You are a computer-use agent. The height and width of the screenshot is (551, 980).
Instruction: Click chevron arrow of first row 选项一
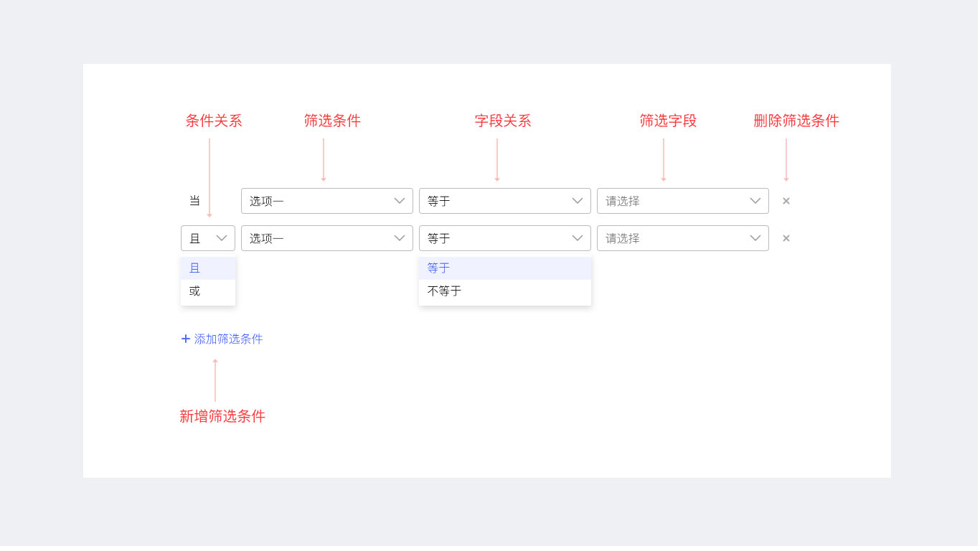[x=400, y=201]
